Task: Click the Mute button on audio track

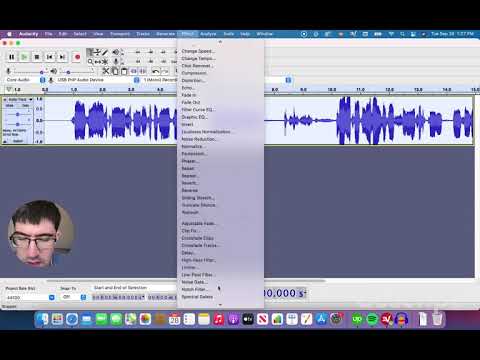Action: click(x=10, y=106)
